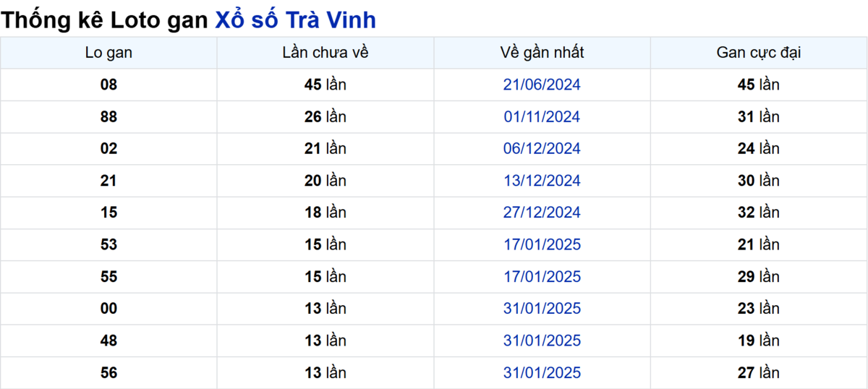Screen dimensions: 868x389
Task: Click the 23 lần cell
Action: [x=759, y=309]
